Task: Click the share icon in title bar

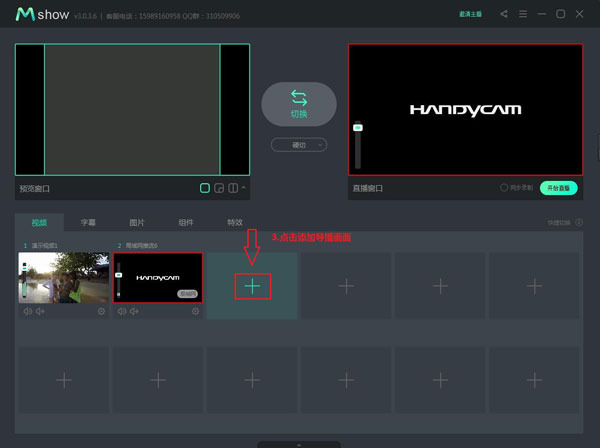Action: pos(504,14)
